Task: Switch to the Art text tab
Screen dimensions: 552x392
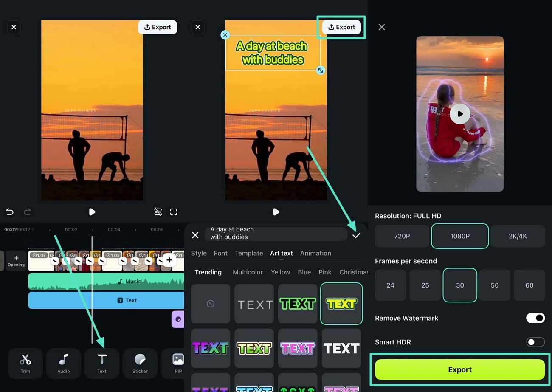Action: click(x=282, y=253)
